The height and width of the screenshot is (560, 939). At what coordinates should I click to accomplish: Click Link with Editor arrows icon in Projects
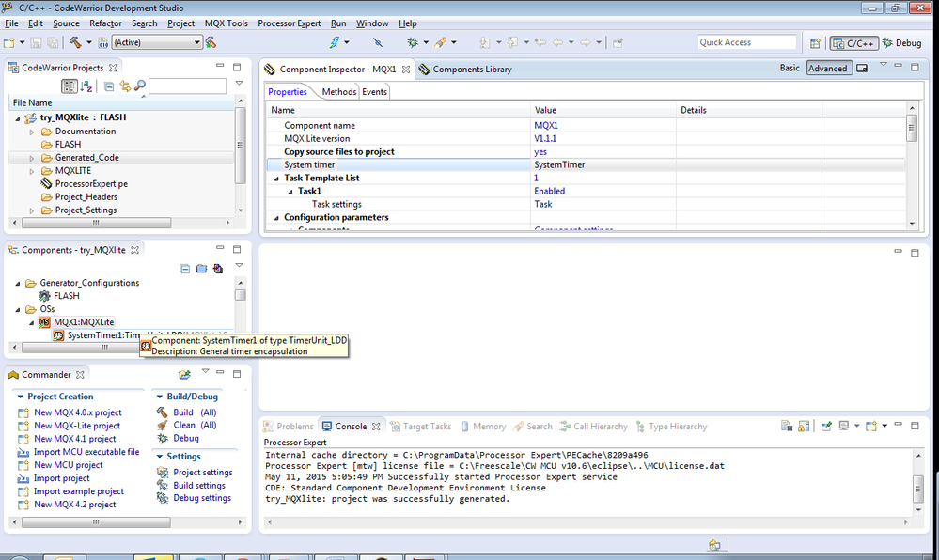(124, 86)
